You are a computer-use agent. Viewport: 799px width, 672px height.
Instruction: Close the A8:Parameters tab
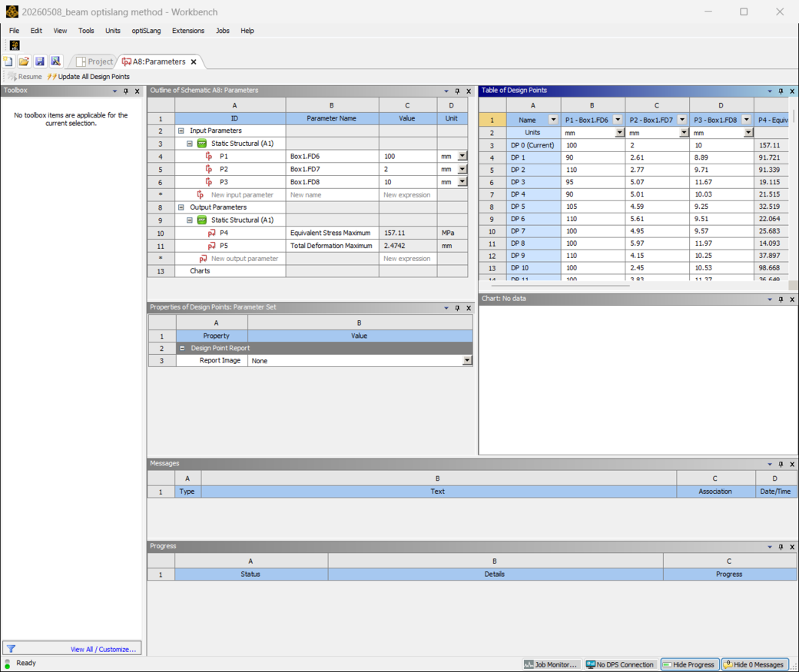click(x=194, y=61)
